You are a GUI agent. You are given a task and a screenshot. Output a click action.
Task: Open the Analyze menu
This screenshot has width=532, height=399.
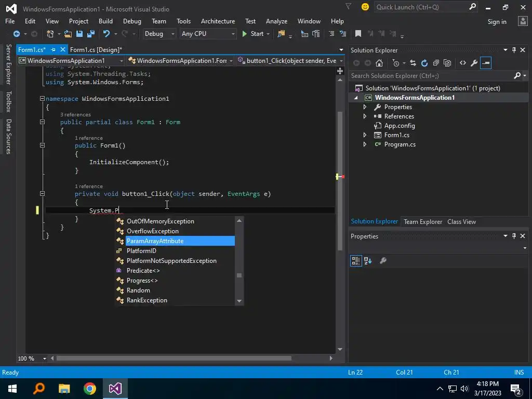[x=276, y=21]
